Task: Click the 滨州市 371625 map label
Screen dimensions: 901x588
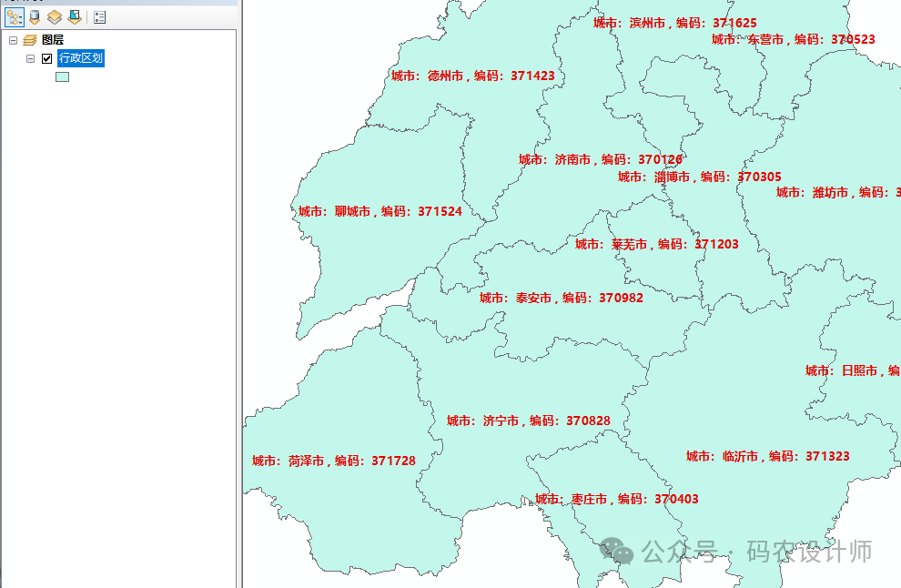Action: click(674, 23)
